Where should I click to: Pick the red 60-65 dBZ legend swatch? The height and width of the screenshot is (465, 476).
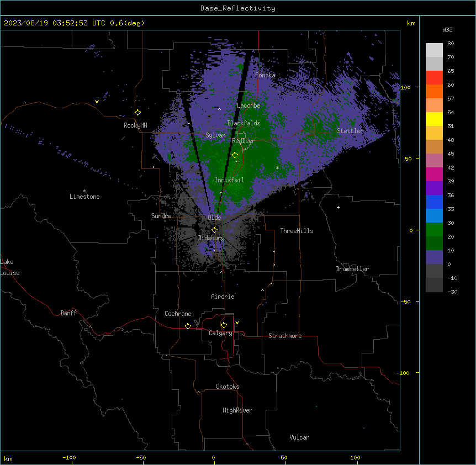point(434,78)
